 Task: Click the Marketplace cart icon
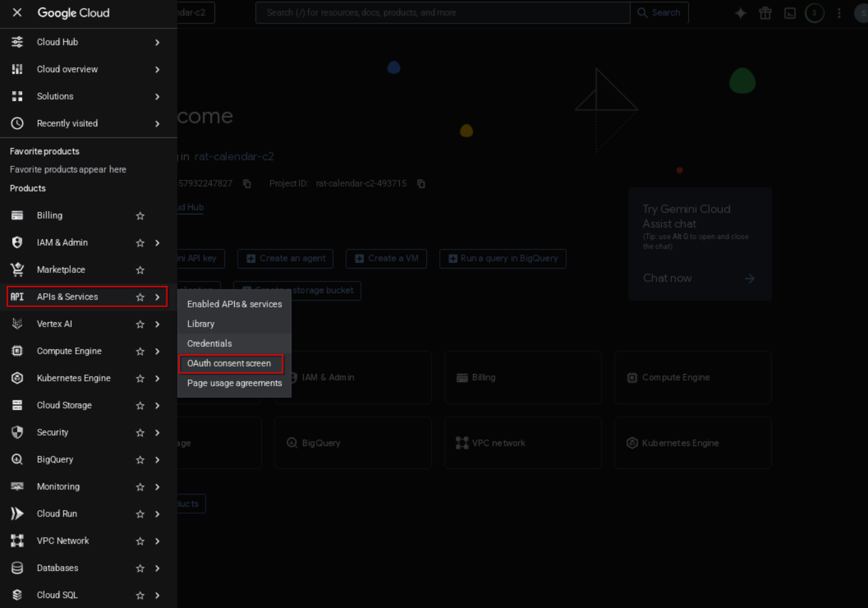point(17,270)
